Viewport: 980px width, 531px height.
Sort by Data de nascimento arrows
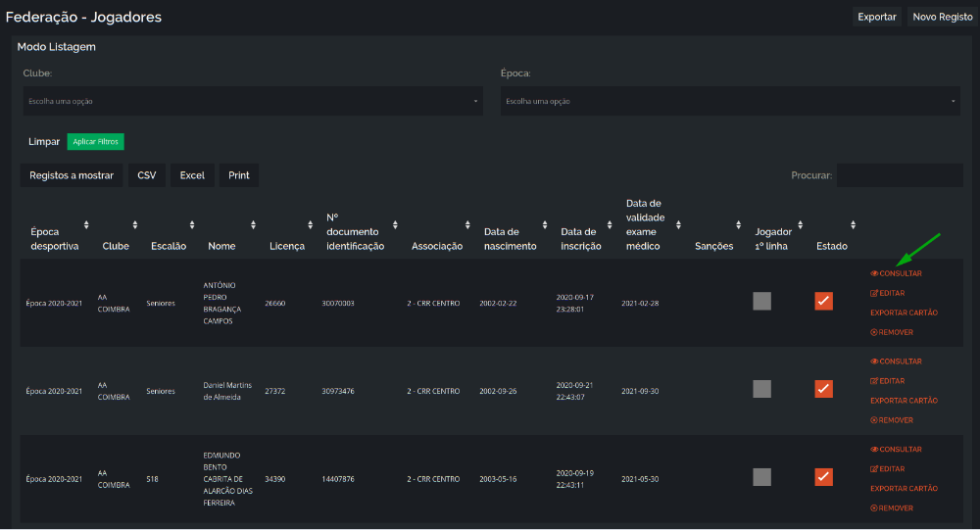pos(544,225)
